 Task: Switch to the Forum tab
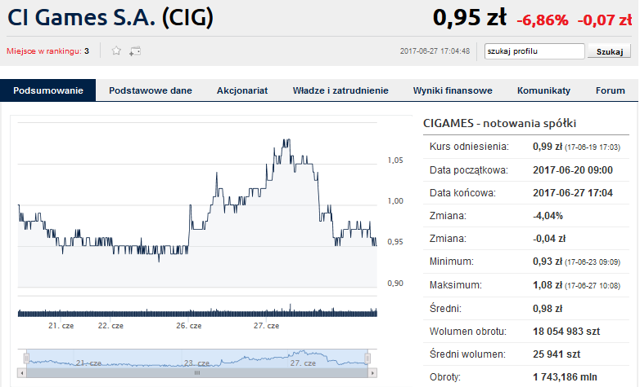point(610,91)
